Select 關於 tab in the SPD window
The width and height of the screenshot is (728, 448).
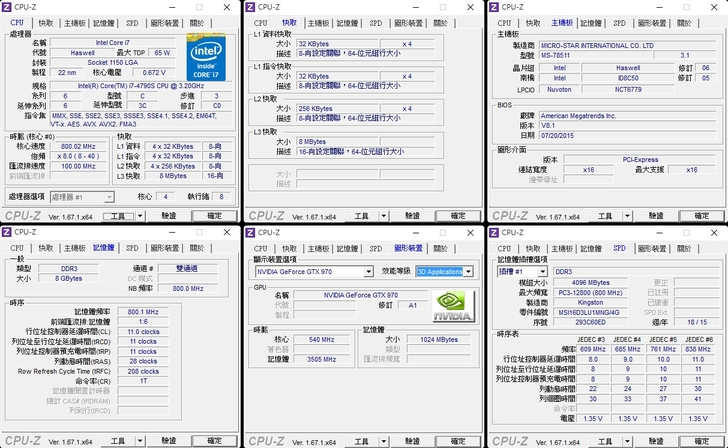tap(684, 248)
